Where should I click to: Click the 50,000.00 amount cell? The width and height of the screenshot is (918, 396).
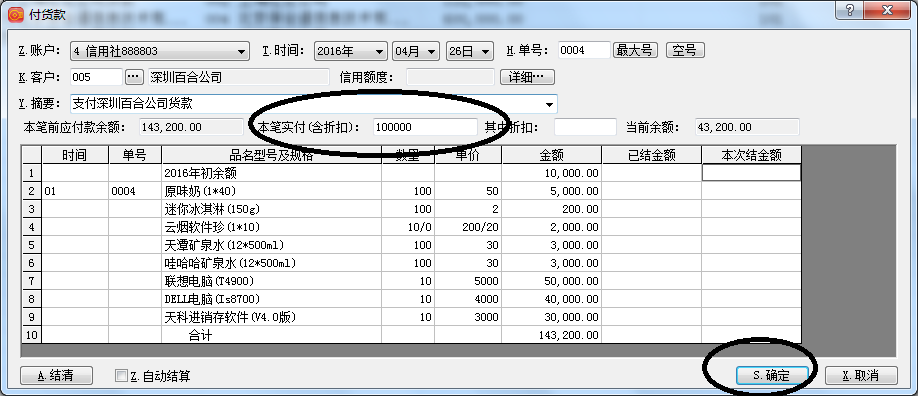[x=552, y=282]
